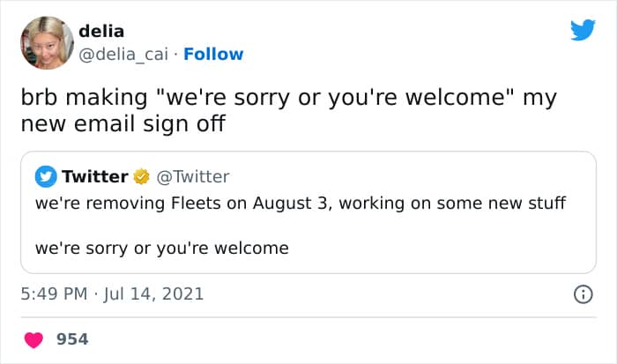The height and width of the screenshot is (364, 617).
Task: Click the 5:49 PM time
Action: click(52, 294)
